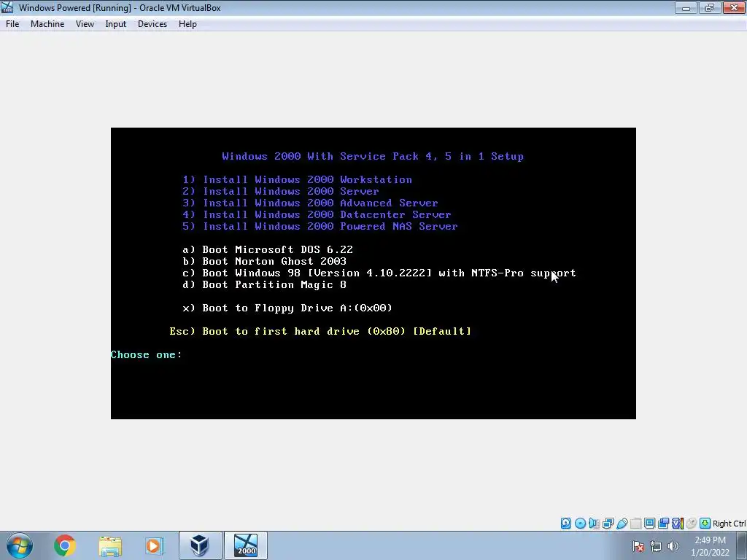The image size is (747, 560).
Task: Open the Devices menu
Action: pyautogui.click(x=152, y=24)
